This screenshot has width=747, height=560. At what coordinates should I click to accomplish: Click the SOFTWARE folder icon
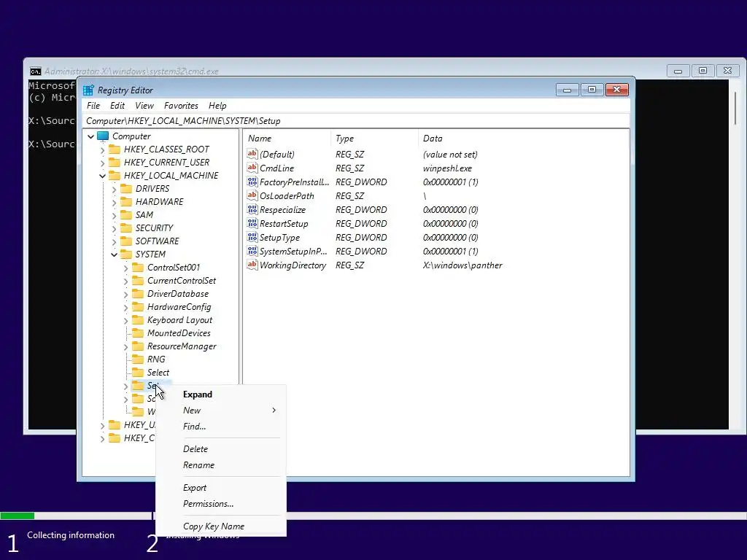(126, 241)
